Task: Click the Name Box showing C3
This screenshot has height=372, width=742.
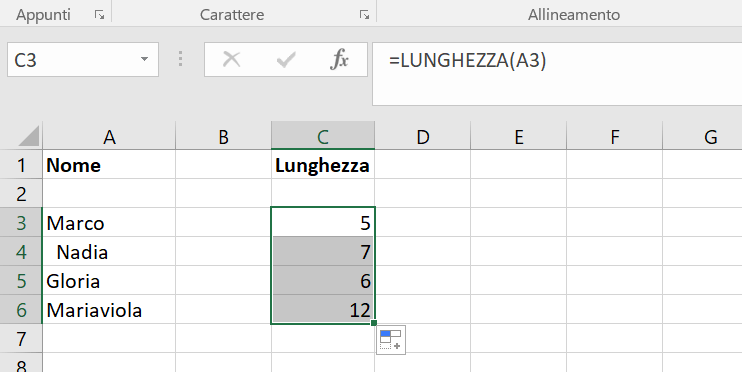Action: tap(83, 60)
